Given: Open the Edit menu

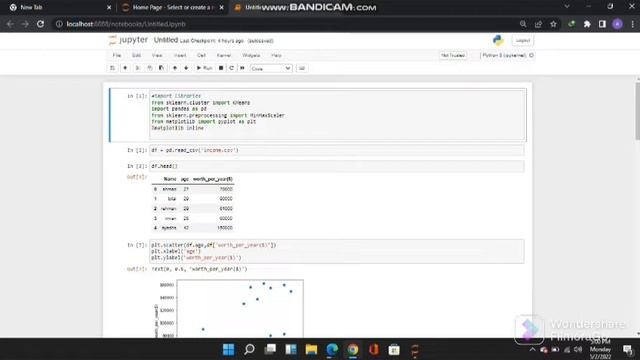Looking at the screenshot, I should click(x=136, y=55).
